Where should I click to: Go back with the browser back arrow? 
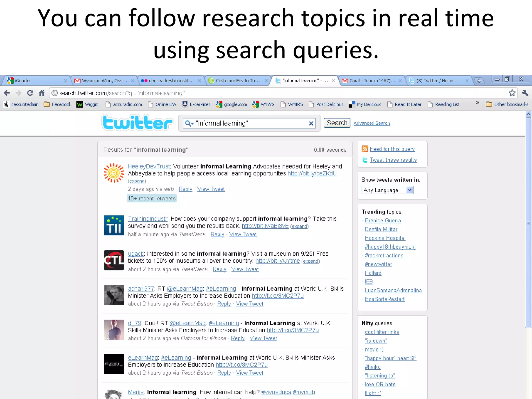pyautogui.click(x=7, y=93)
